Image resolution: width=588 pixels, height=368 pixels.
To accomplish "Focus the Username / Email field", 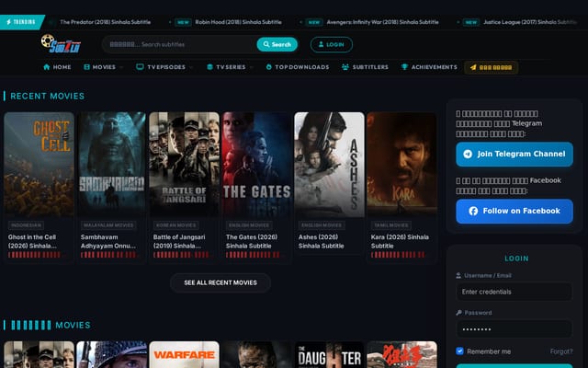I will 514,292.
